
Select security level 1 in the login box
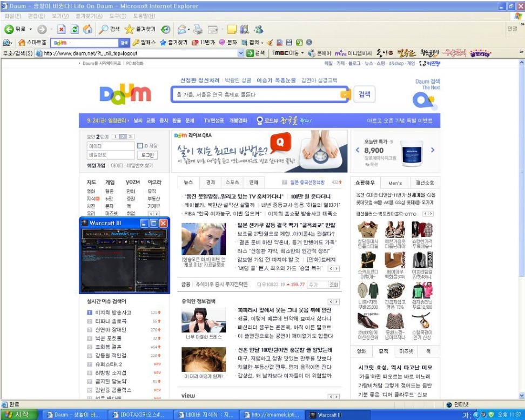(x=115, y=137)
